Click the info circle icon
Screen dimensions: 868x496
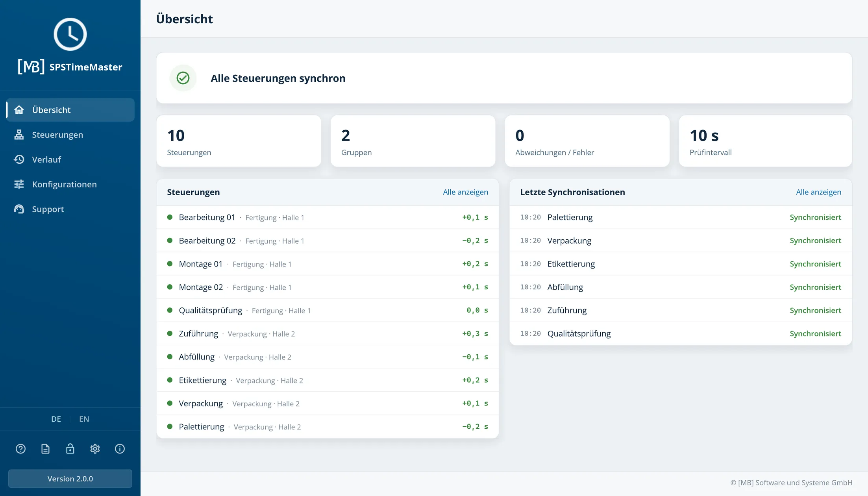pos(120,449)
